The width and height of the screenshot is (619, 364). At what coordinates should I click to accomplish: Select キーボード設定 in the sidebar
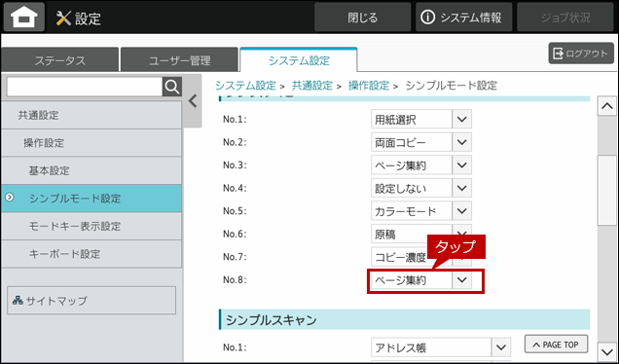tap(91, 254)
